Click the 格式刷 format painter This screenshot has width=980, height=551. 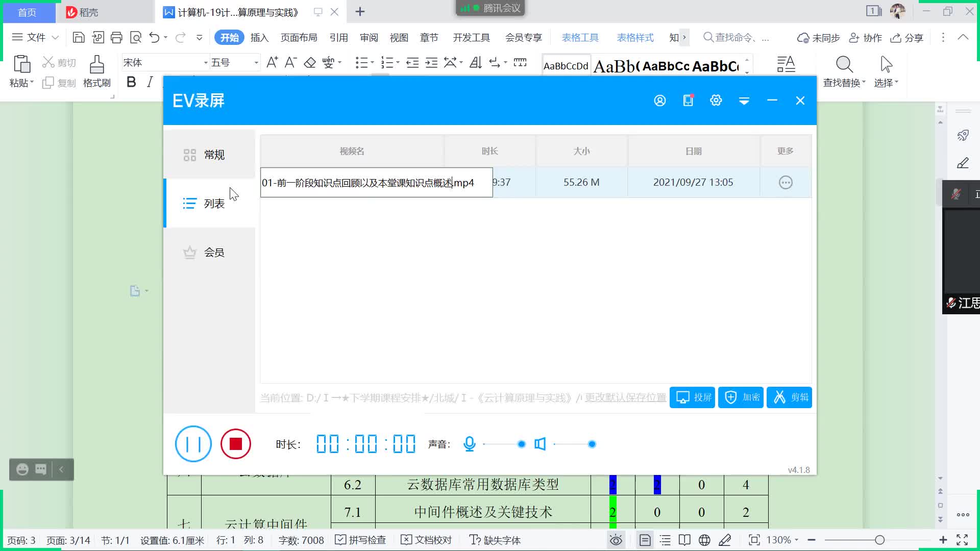click(x=96, y=71)
